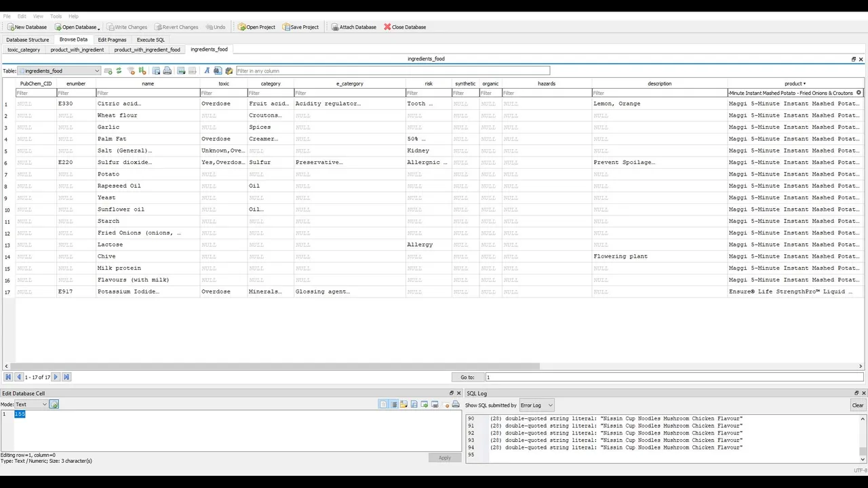Image resolution: width=868 pixels, height=488 pixels.
Task: Open the arrow next to Open Database
Action: [x=99, y=28]
